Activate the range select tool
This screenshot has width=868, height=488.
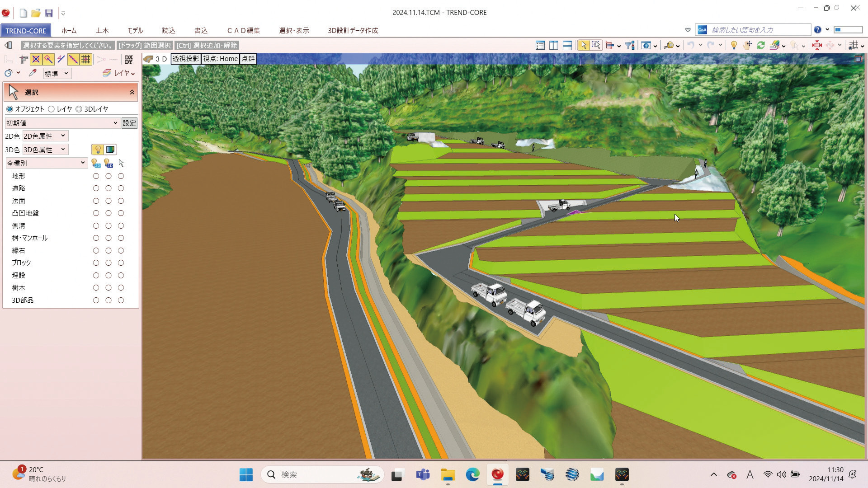(x=596, y=45)
